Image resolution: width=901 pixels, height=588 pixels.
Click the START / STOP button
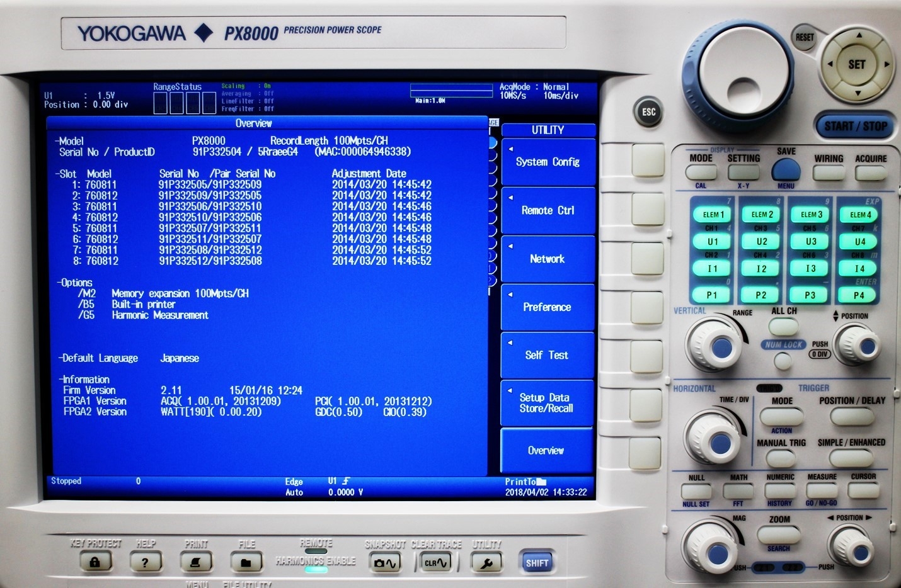click(x=856, y=126)
